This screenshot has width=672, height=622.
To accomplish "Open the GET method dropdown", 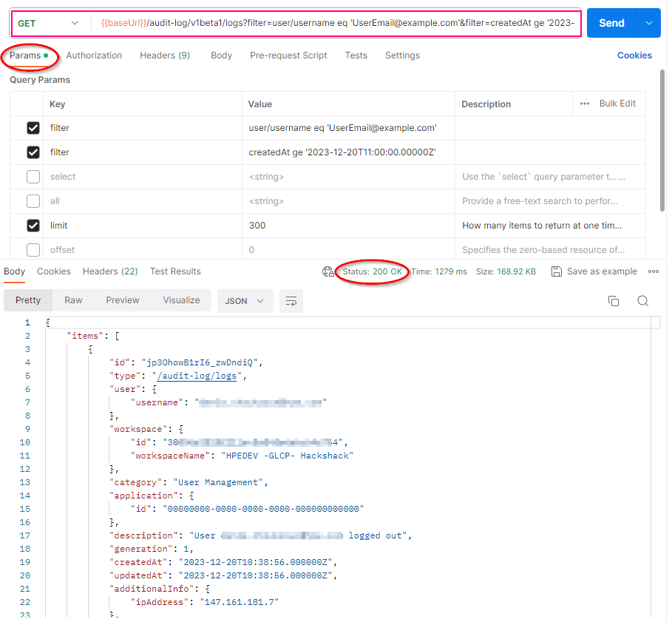I will point(48,23).
